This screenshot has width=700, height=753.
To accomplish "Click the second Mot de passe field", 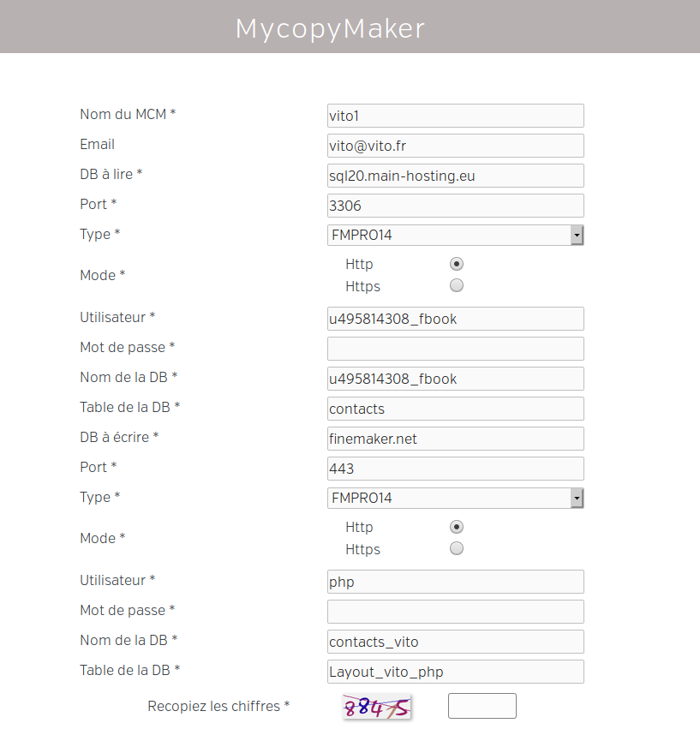I will pos(455,612).
